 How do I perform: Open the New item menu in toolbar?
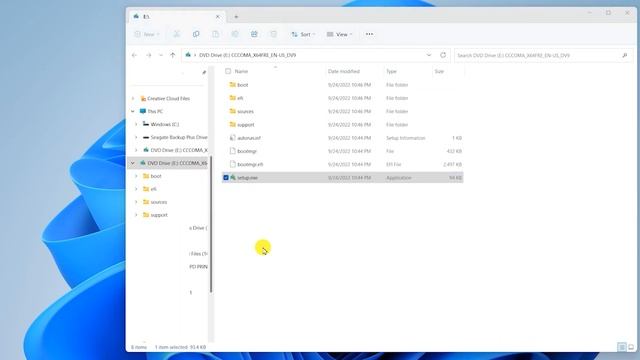click(147, 34)
